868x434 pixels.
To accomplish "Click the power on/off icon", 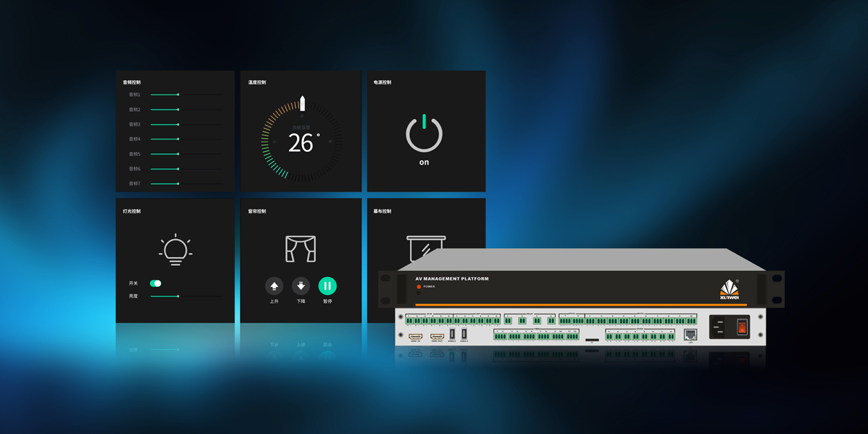I will tap(424, 134).
